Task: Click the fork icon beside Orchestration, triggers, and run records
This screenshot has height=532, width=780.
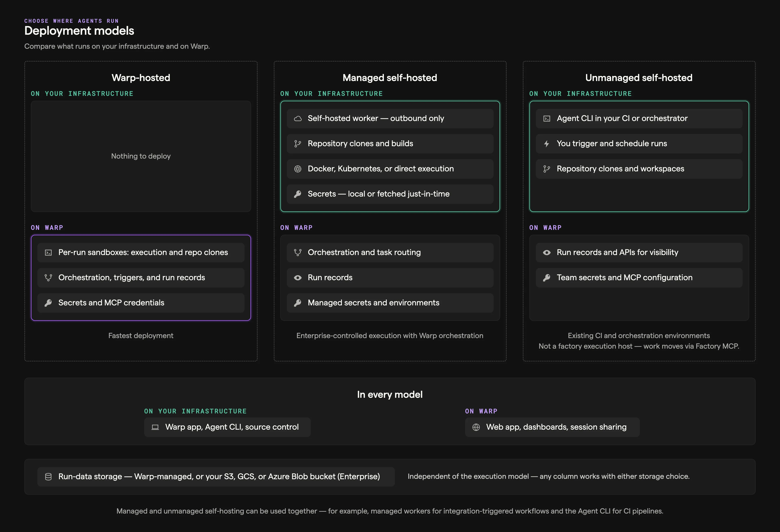Action: click(48, 278)
